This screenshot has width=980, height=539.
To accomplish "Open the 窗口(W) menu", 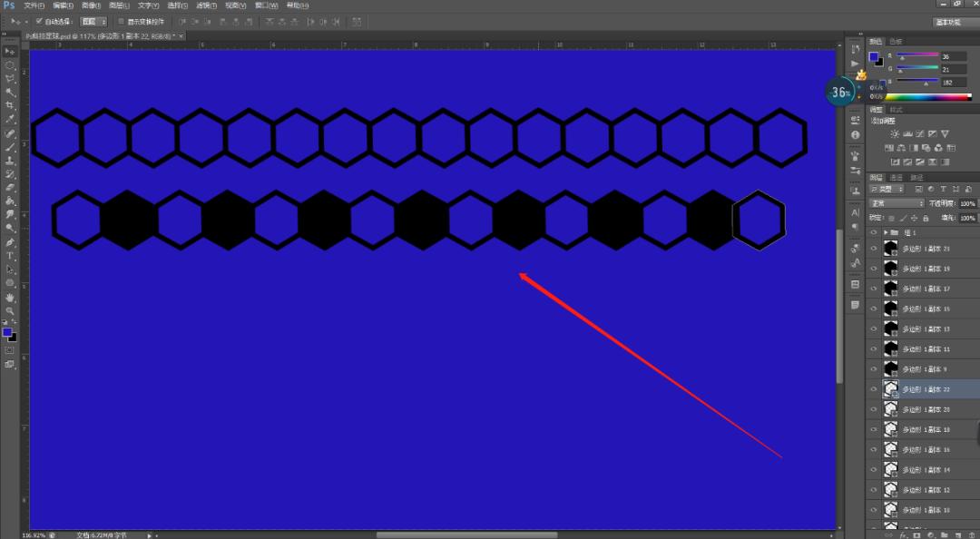I will [266, 5].
